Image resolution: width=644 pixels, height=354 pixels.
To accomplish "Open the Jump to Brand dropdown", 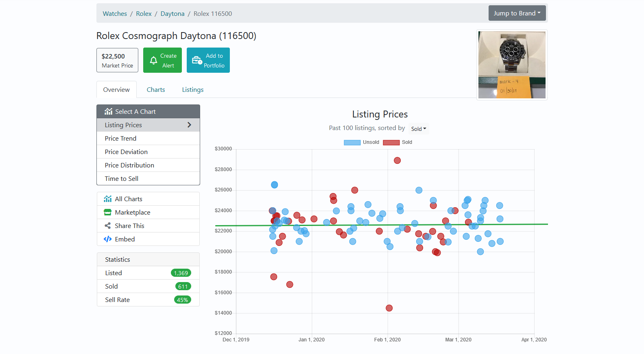I will 517,13.
